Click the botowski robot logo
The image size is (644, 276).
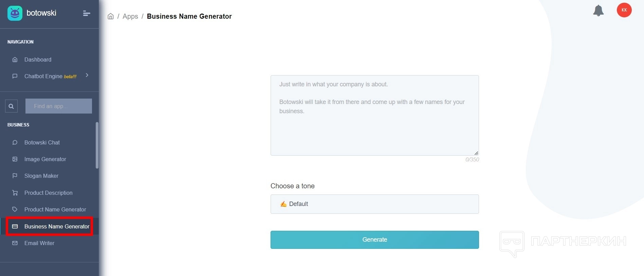(x=15, y=13)
